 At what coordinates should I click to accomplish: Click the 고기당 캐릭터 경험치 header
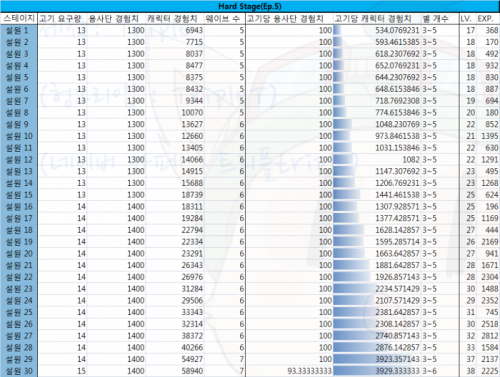377,18
